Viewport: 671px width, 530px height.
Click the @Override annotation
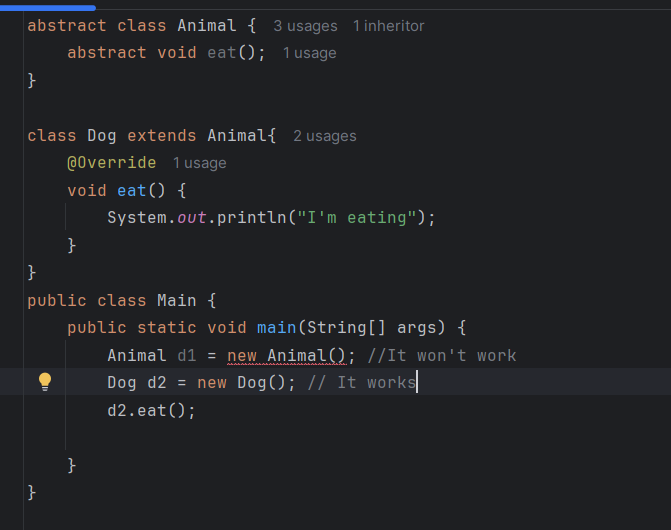112,163
